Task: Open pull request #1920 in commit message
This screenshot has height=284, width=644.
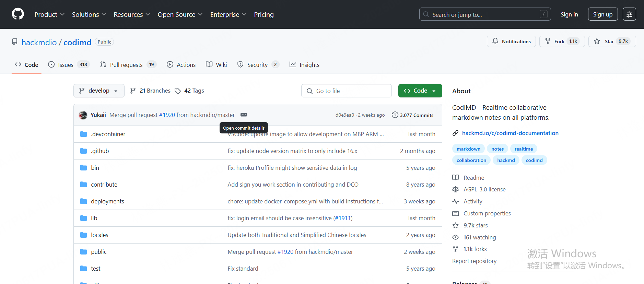Action: [x=167, y=115]
